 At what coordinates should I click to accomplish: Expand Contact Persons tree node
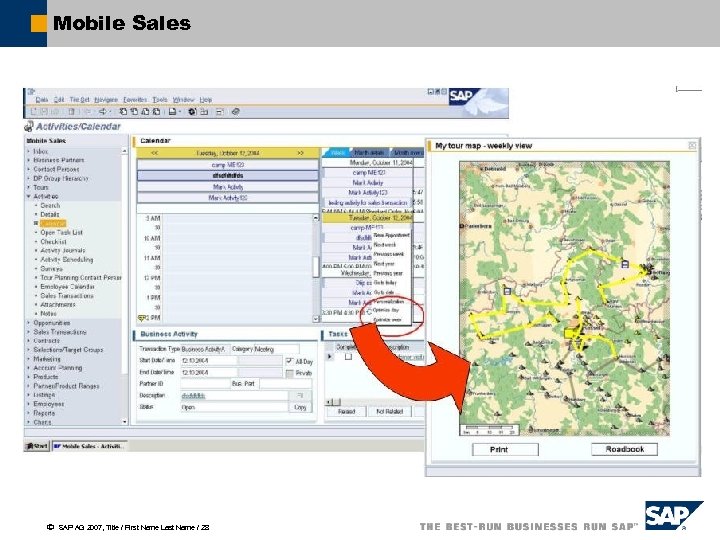tap(29, 169)
